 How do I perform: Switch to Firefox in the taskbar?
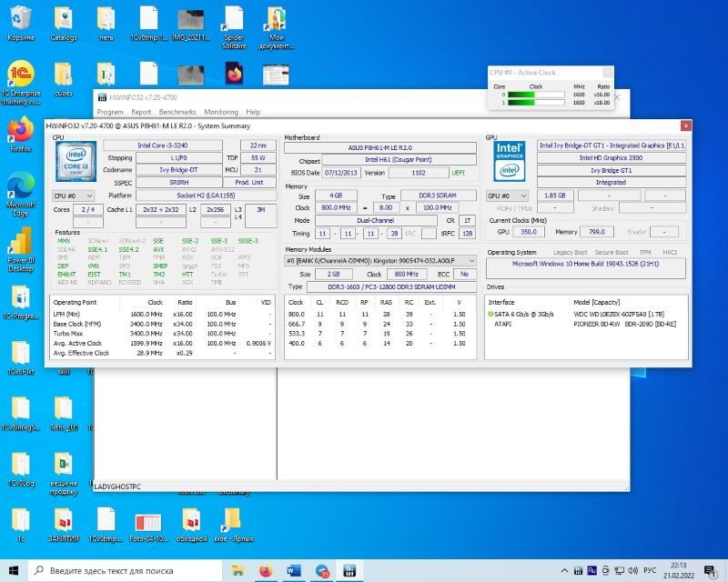pyautogui.click(x=266, y=570)
